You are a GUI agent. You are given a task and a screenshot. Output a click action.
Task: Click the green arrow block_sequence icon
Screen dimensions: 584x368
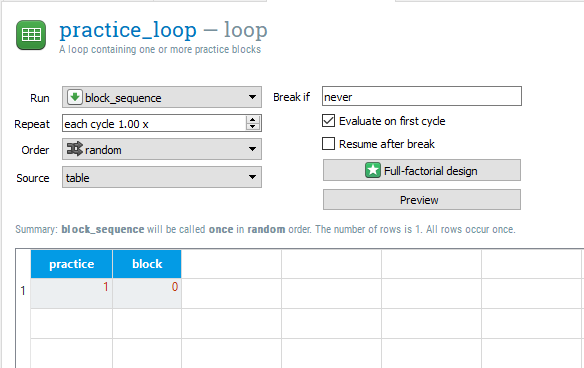point(74,97)
